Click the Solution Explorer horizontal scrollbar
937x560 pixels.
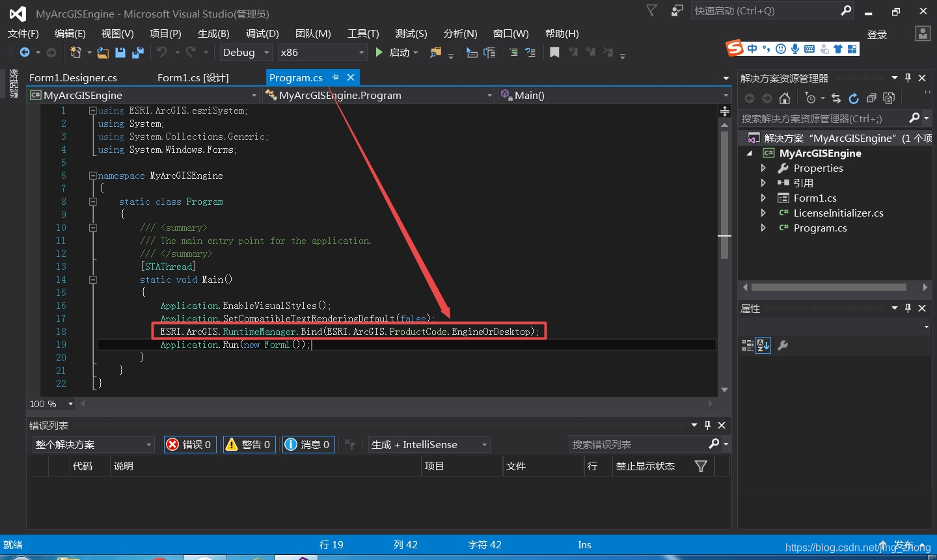(x=828, y=287)
